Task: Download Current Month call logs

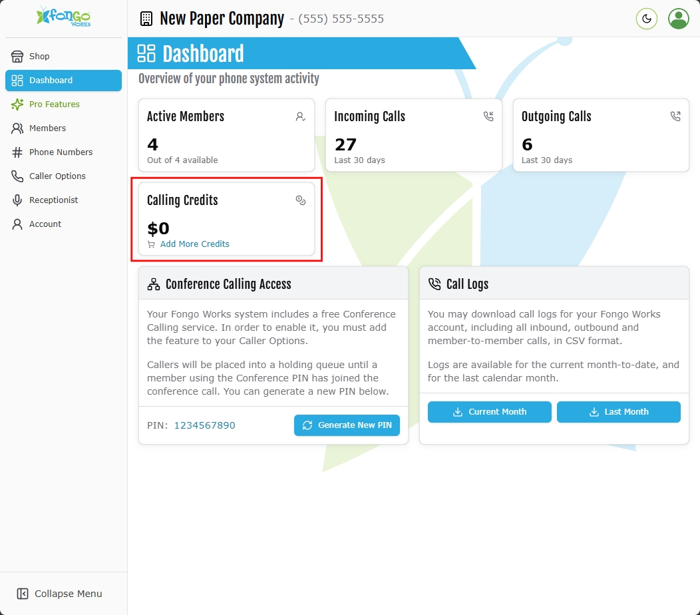Action: (490, 412)
